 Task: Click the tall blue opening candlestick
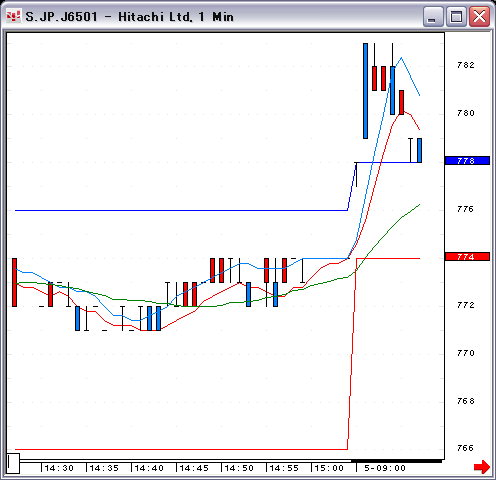click(x=365, y=91)
